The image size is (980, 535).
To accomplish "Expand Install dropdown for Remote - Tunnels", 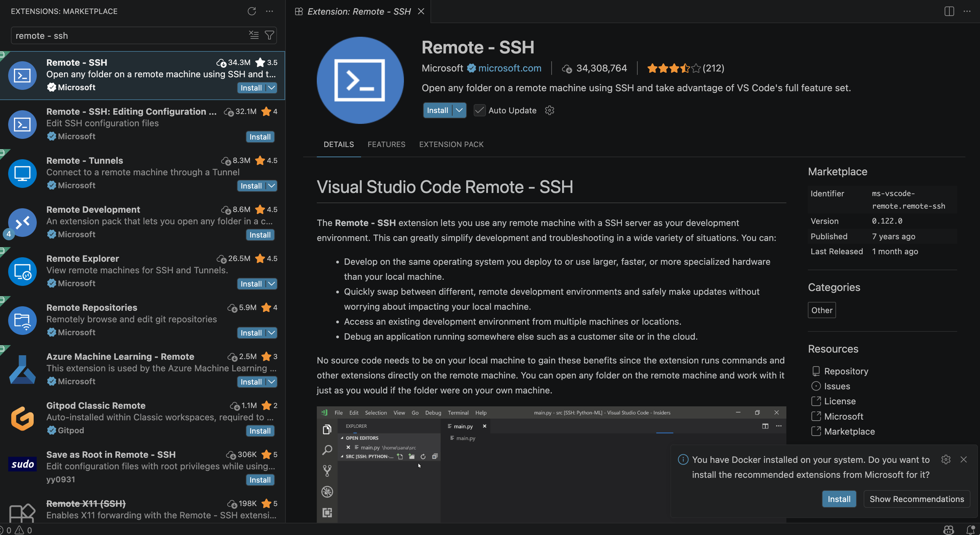I will coord(271,186).
